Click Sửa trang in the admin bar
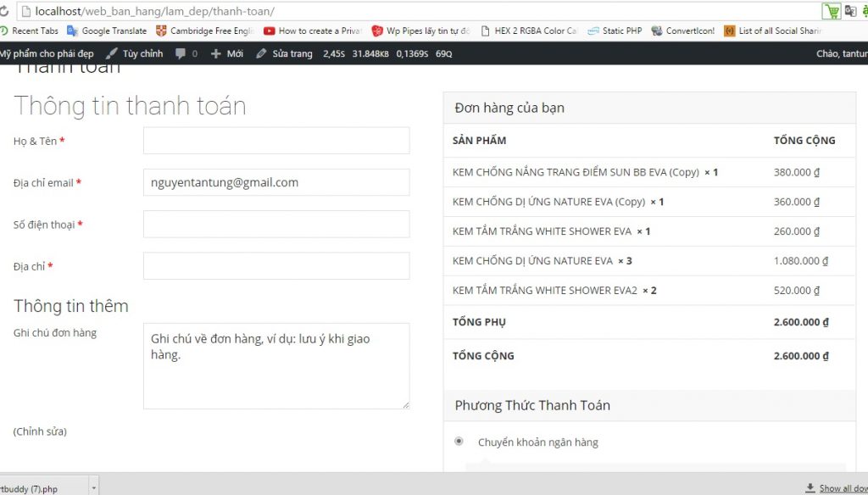The image size is (868, 495). tap(285, 53)
